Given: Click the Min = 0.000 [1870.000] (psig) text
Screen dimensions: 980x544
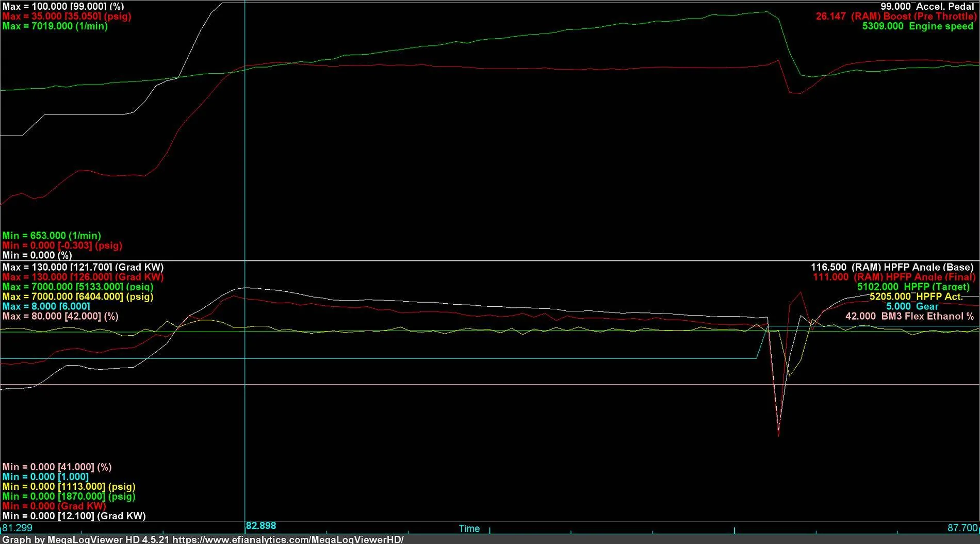Looking at the screenshot, I should (69, 497).
